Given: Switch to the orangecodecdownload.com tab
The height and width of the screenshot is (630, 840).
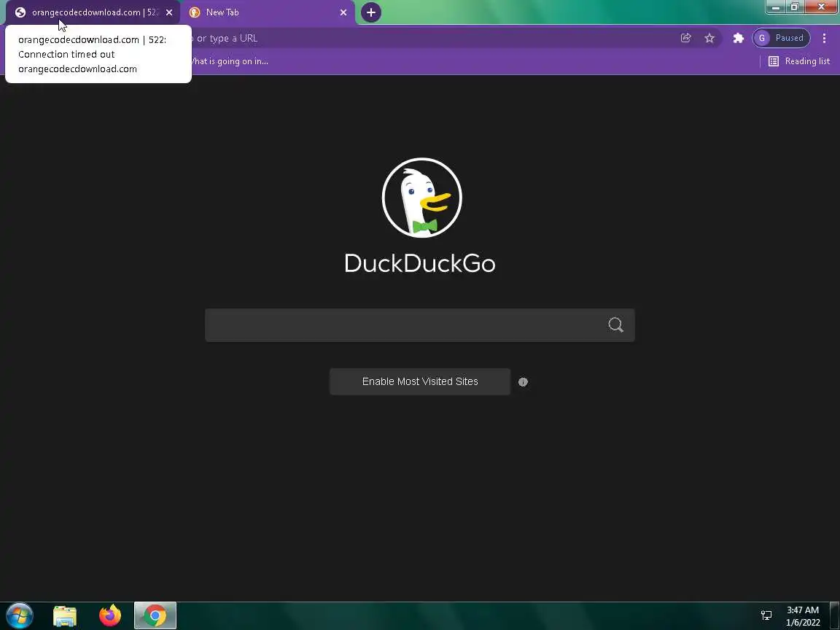Looking at the screenshot, I should 91,12.
